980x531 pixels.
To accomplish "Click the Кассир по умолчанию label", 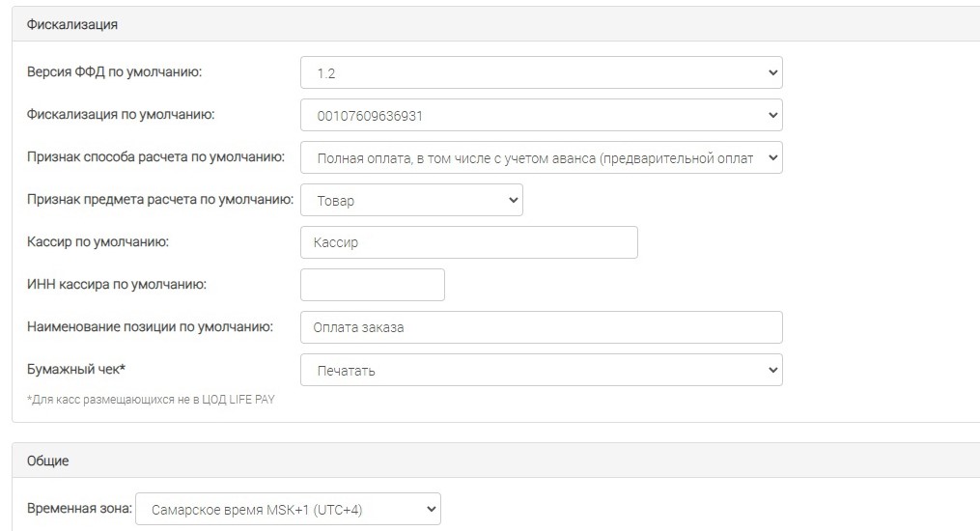I will (x=98, y=241).
